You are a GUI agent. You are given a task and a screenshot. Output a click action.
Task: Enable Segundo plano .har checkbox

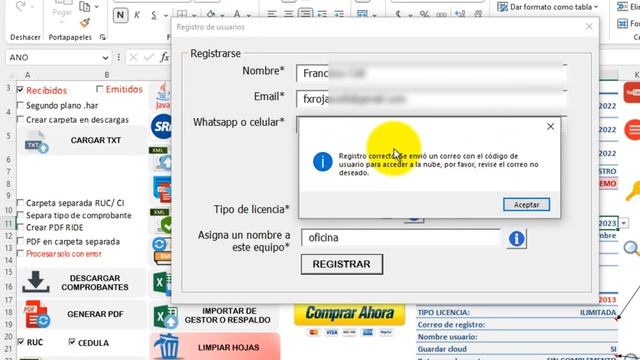[x=20, y=105]
